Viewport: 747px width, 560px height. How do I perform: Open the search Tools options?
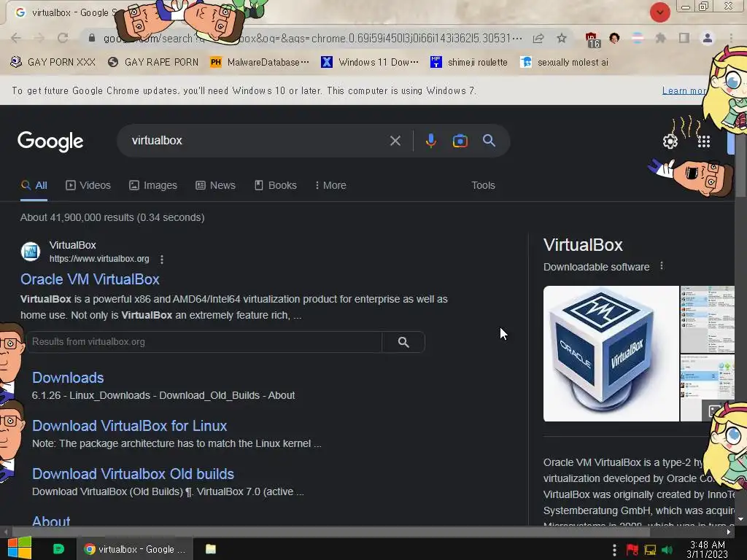[x=483, y=186]
